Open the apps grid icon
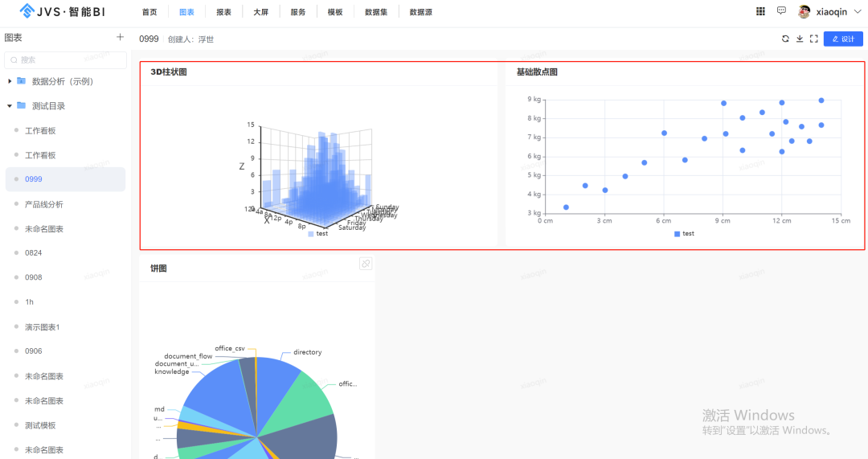The height and width of the screenshot is (459, 868). [760, 11]
